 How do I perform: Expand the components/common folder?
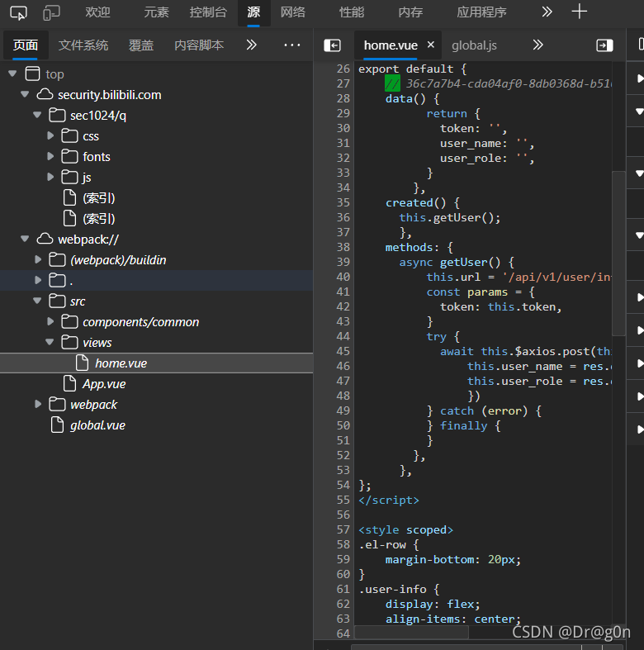pyautogui.click(x=50, y=321)
